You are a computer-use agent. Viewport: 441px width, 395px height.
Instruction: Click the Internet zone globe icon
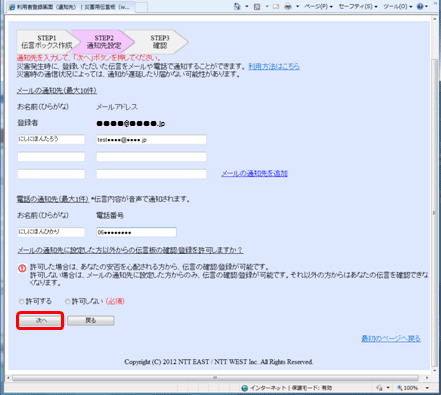tap(245, 388)
